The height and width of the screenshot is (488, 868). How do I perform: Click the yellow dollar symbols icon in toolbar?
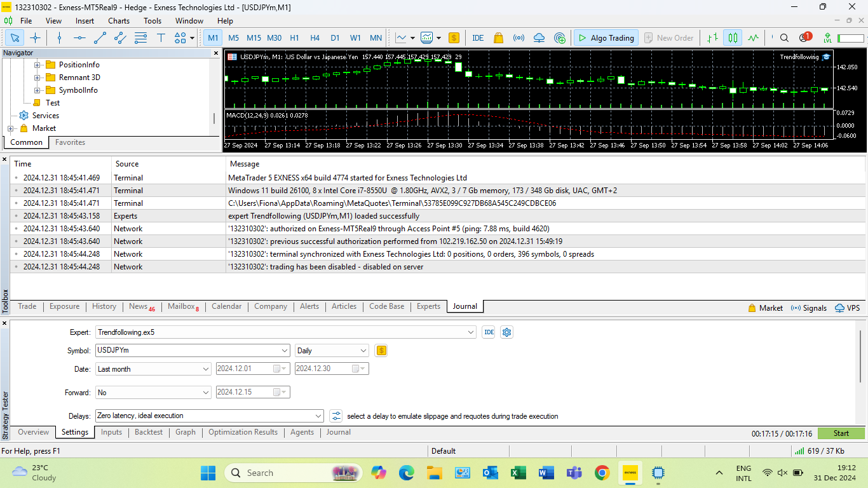pyautogui.click(x=454, y=38)
